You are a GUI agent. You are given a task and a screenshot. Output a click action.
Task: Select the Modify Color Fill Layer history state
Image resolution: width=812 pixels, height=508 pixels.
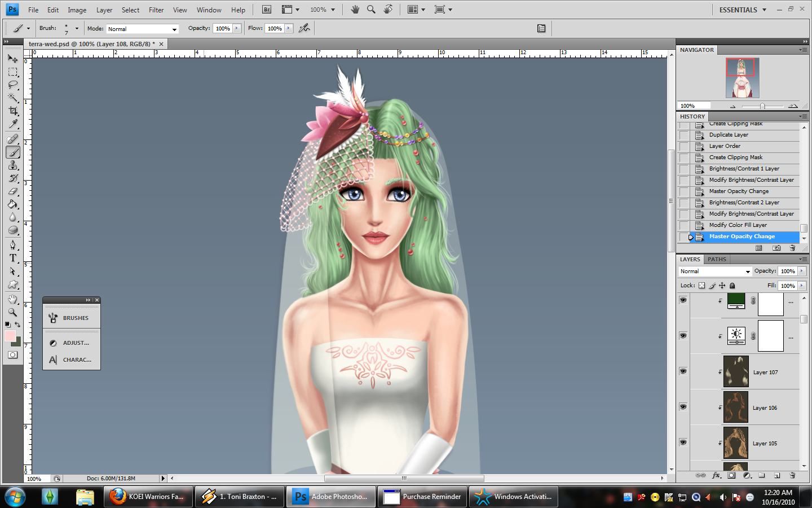point(738,225)
